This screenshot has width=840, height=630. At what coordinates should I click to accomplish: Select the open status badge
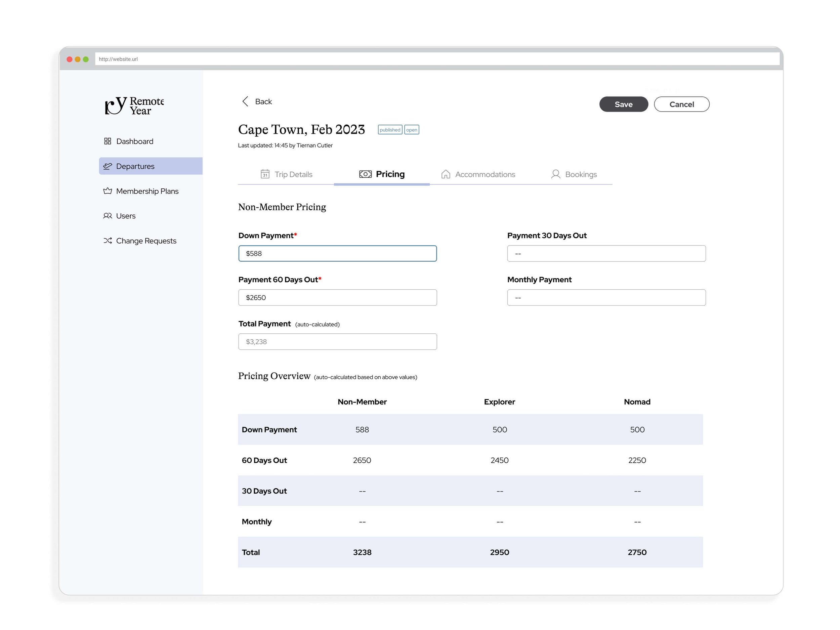tap(412, 129)
